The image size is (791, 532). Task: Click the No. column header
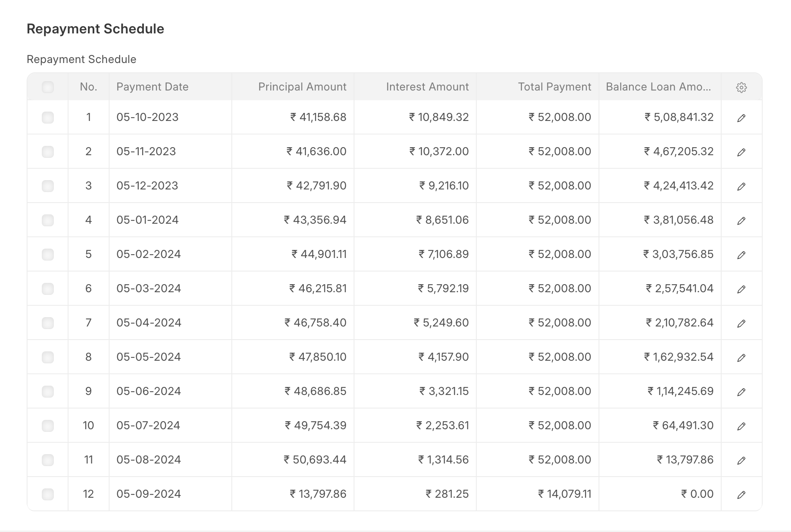coord(88,87)
